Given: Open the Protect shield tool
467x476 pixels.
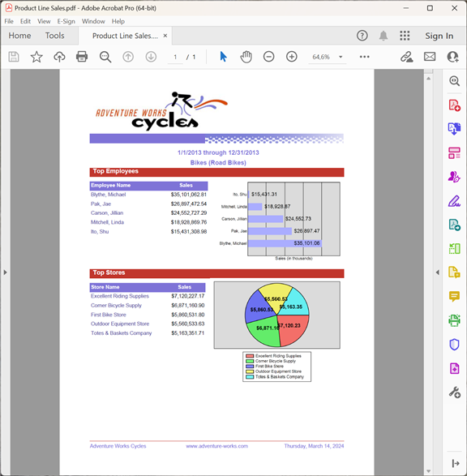Looking at the screenshot, I should coord(454,345).
